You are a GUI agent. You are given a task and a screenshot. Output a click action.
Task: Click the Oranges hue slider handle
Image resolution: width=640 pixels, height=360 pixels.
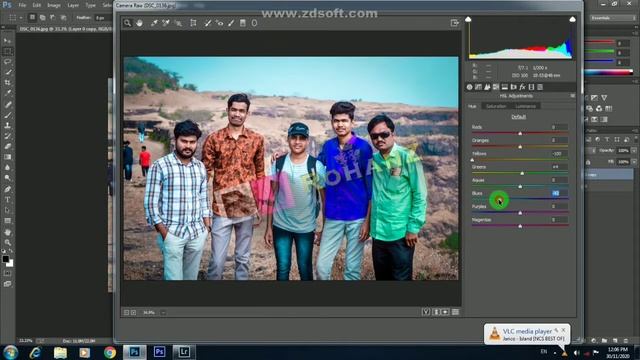pyautogui.click(x=520, y=147)
